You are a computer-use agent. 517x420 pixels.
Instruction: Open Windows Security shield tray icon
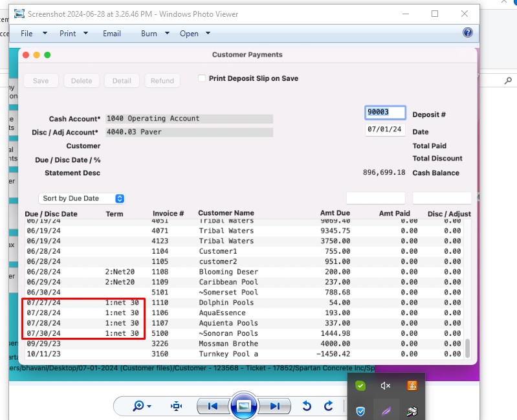point(361,411)
